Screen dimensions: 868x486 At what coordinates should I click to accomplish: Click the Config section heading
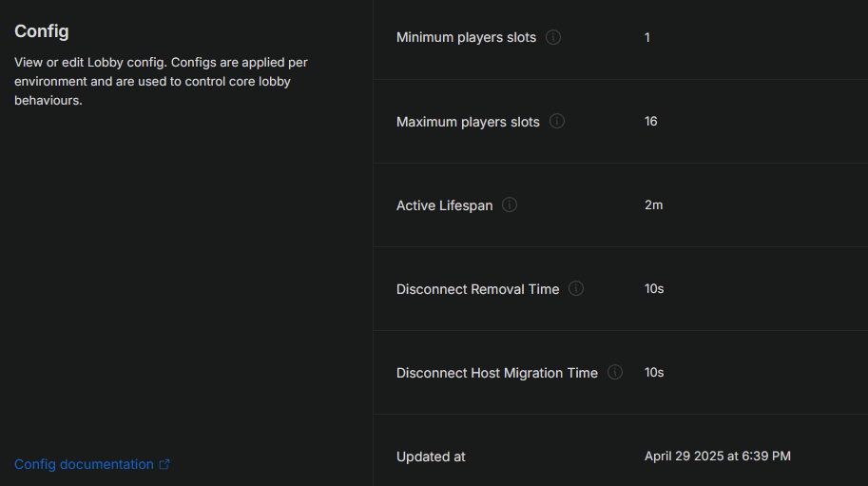pos(42,31)
